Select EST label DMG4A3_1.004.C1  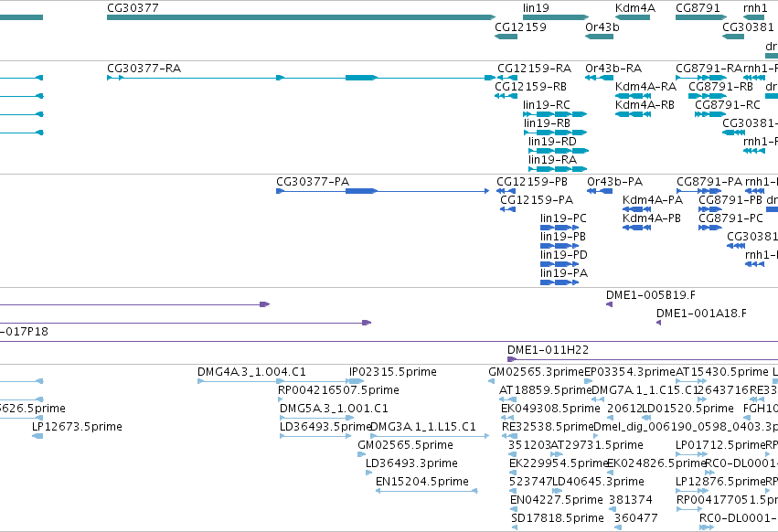(x=251, y=372)
